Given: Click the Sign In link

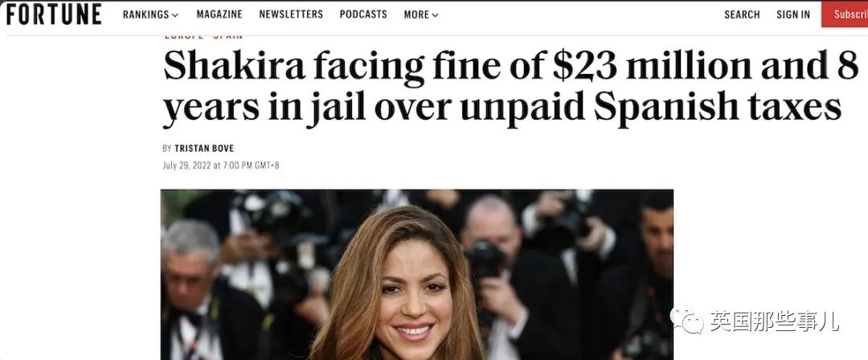Looking at the screenshot, I should 792,15.
